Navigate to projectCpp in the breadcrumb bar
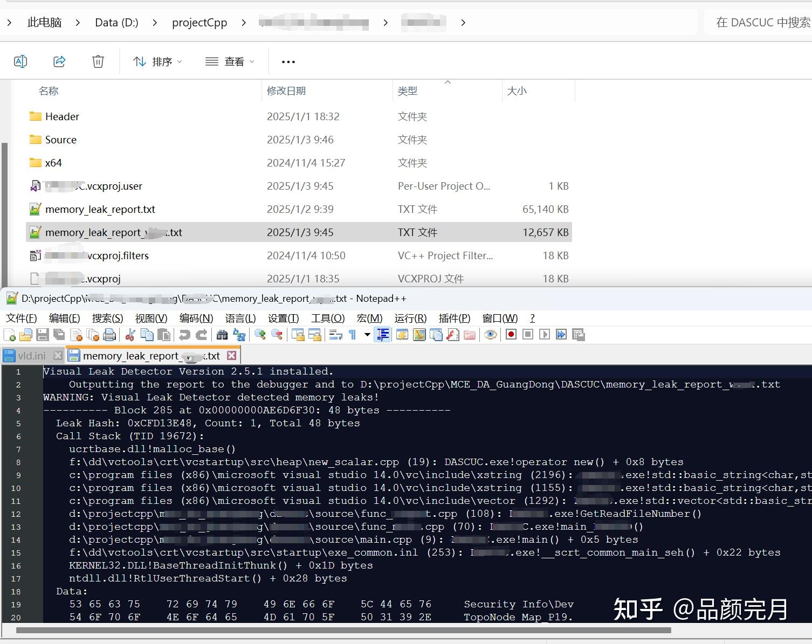The image size is (812, 644). click(x=199, y=22)
